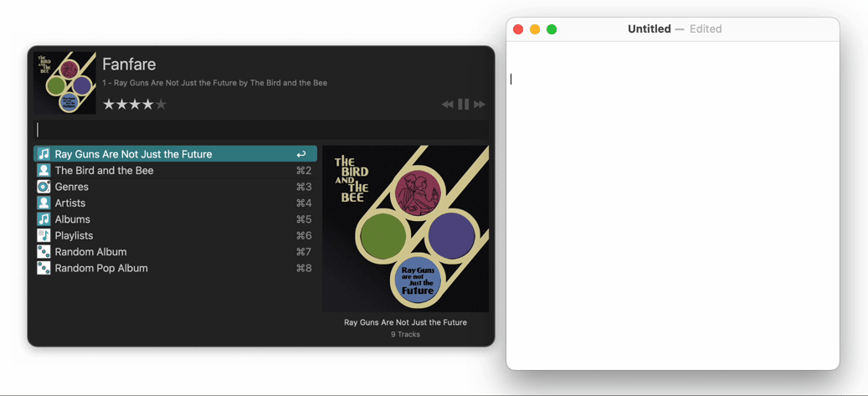The width and height of the screenshot is (868, 396).
Task: Click inside the Untitled document text area
Action: tap(673, 205)
